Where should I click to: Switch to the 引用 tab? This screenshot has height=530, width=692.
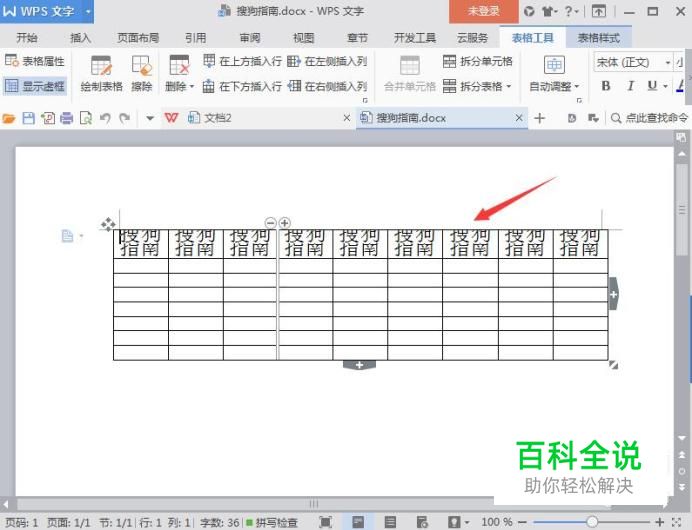coord(196,38)
